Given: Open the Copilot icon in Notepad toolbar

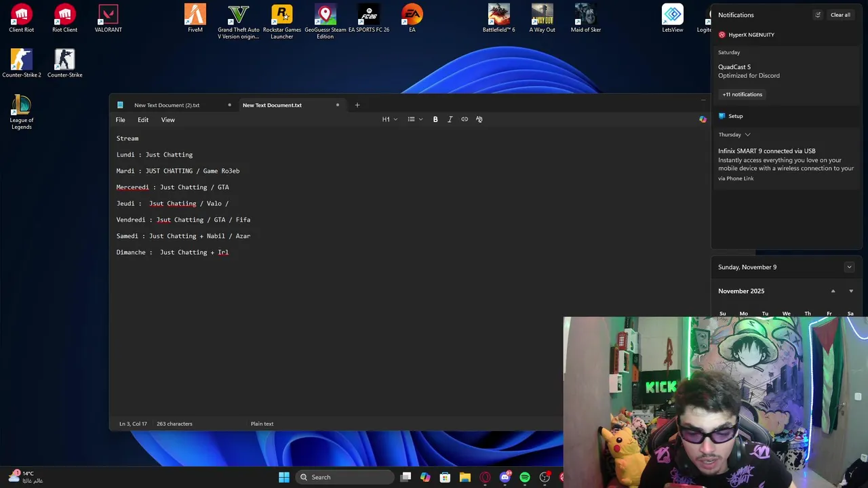Looking at the screenshot, I should 703,119.
